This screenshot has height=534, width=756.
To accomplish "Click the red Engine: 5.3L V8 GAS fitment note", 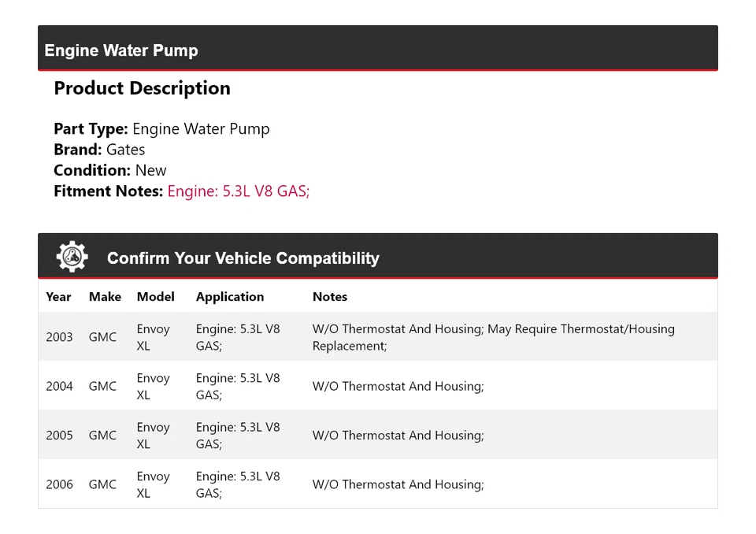I will tap(238, 191).
